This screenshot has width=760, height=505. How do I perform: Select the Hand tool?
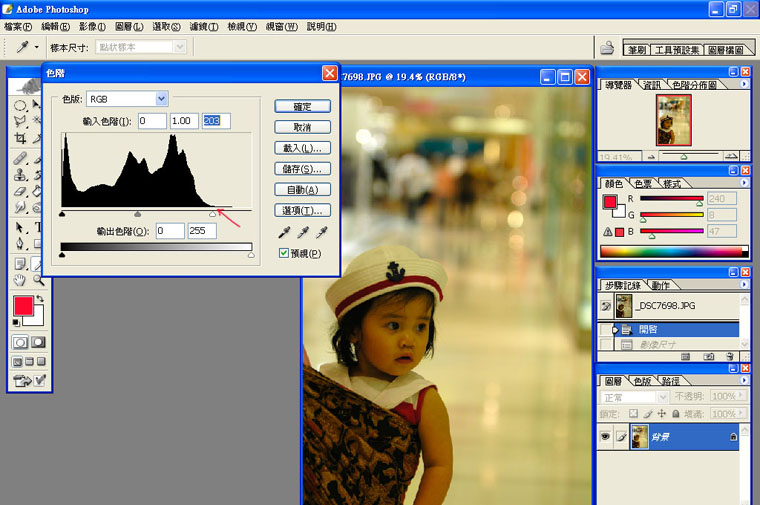(19, 280)
